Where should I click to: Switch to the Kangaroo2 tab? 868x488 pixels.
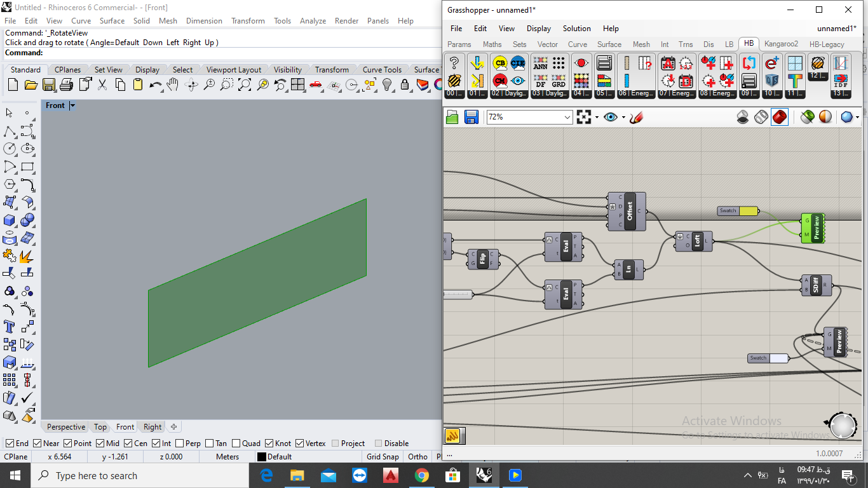[781, 44]
